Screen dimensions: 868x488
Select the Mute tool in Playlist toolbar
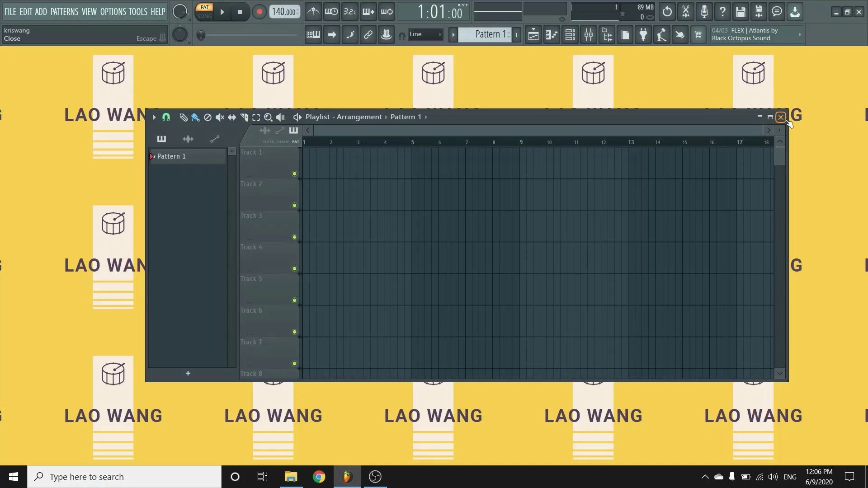pyautogui.click(x=220, y=117)
